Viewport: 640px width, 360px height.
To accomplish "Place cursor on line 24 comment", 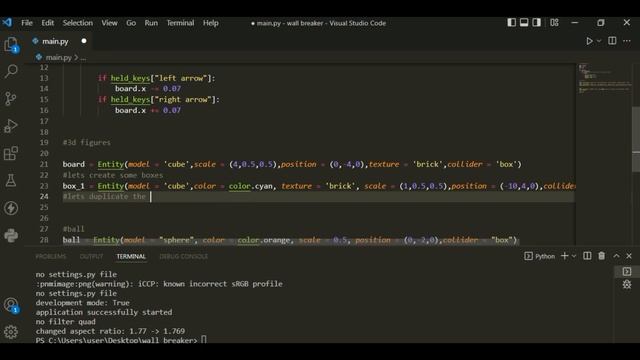I will pos(104,196).
